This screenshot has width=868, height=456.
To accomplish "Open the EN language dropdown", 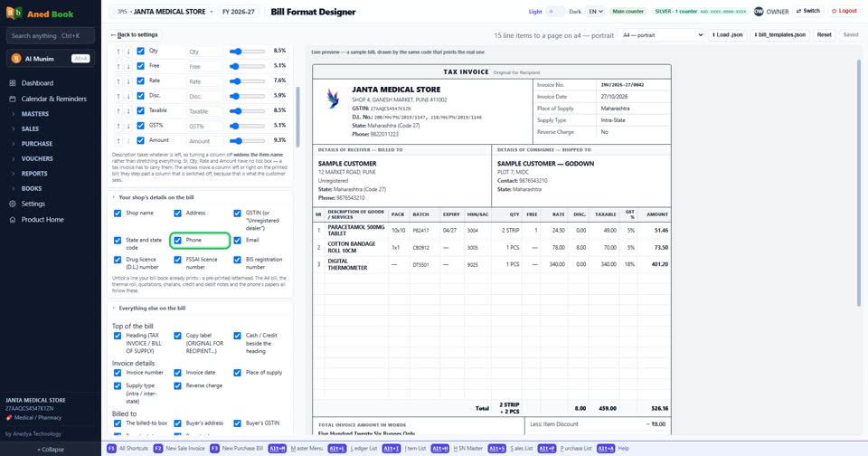I will [595, 11].
